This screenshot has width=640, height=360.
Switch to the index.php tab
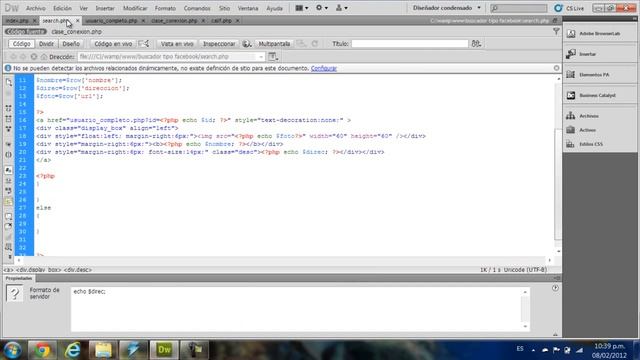pyautogui.click(x=17, y=20)
